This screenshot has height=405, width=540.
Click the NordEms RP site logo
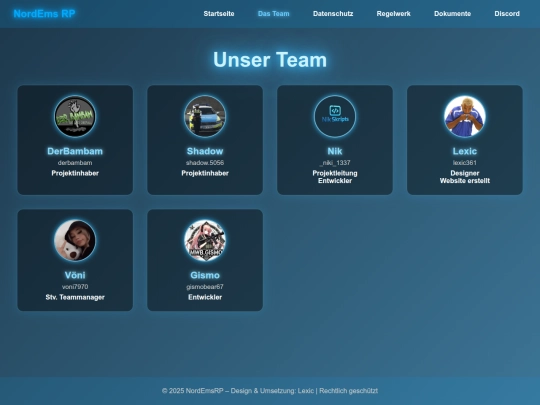click(44, 14)
